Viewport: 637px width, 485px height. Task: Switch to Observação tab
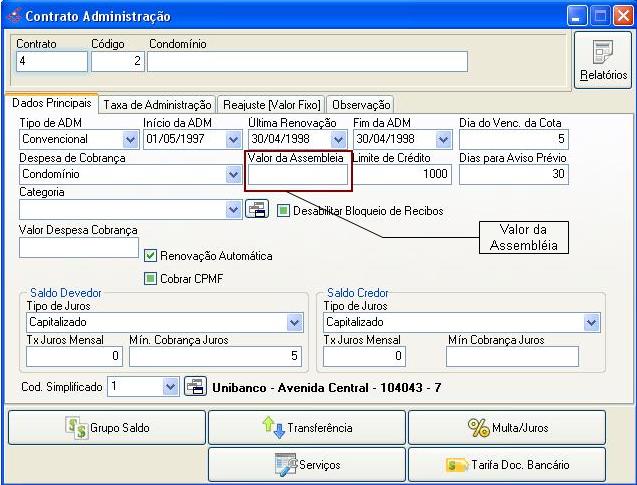pyautogui.click(x=360, y=104)
